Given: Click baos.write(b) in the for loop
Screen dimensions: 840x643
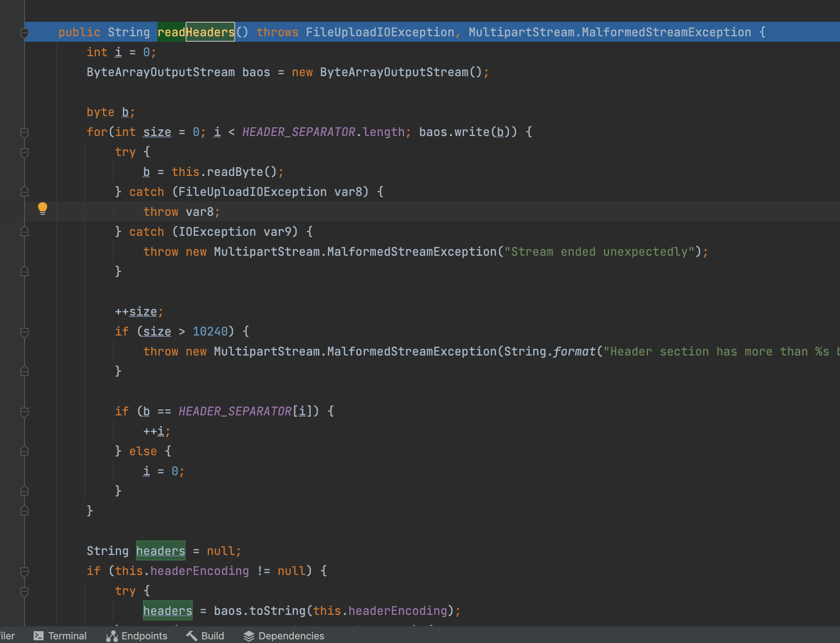Looking at the screenshot, I should point(464,132).
